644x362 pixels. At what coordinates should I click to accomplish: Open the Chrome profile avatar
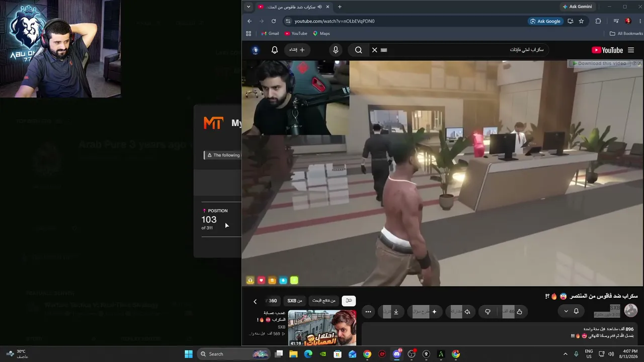[x=628, y=21]
